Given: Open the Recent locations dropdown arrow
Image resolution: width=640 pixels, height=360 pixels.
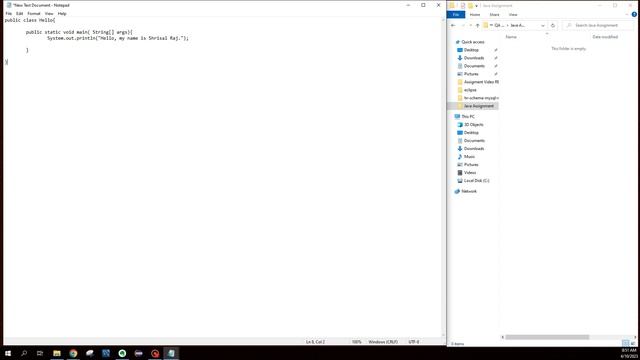Looking at the screenshot, I should coord(471,25).
